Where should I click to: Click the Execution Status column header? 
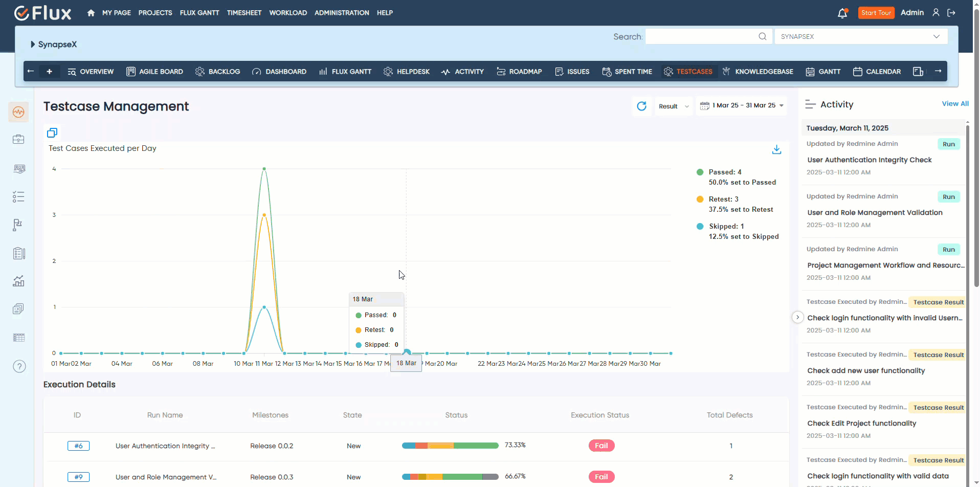coord(600,415)
